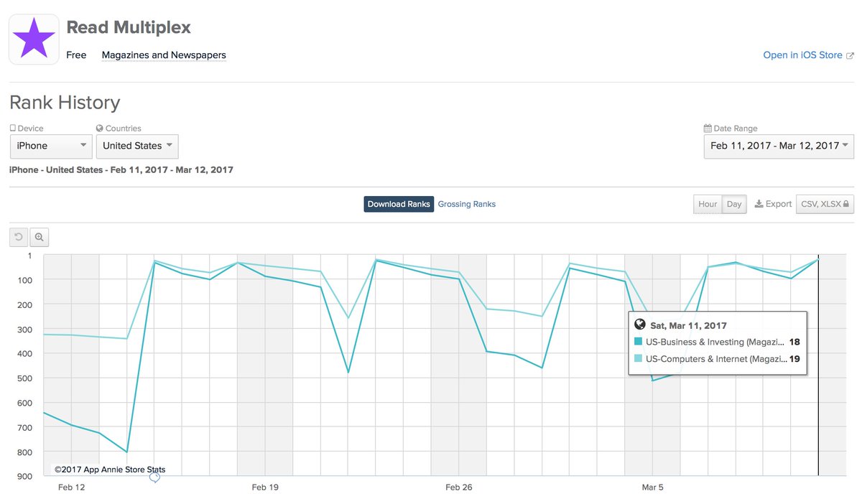This screenshot has height=504, width=862.
Task: Click the Export link
Action: pos(773,204)
